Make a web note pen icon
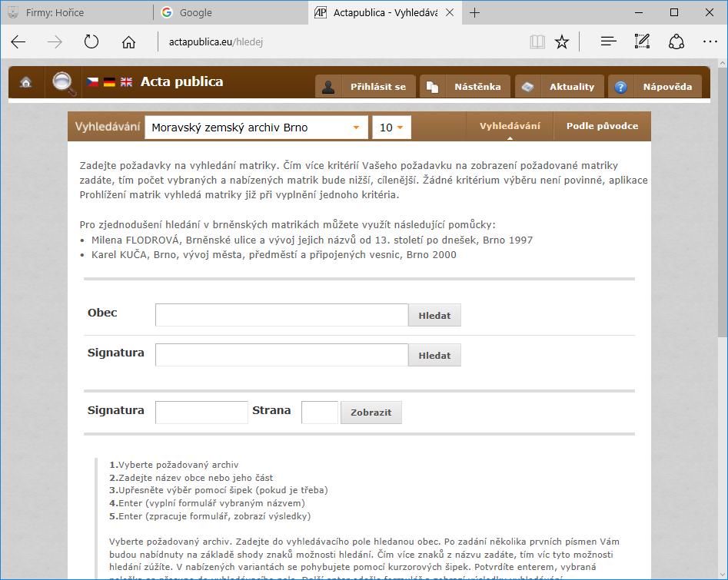This screenshot has height=580, width=728. (642, 41)
